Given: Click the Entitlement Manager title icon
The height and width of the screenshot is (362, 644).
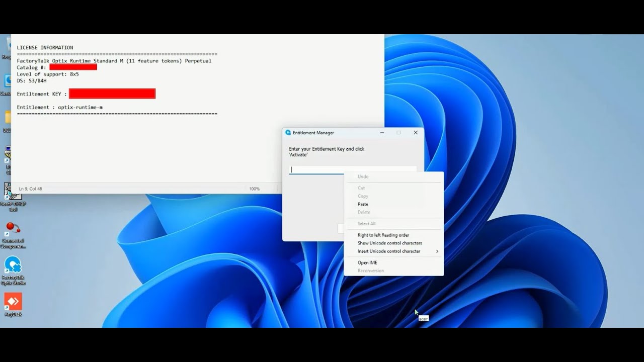Looking at the screenshot, I should 288,133.
